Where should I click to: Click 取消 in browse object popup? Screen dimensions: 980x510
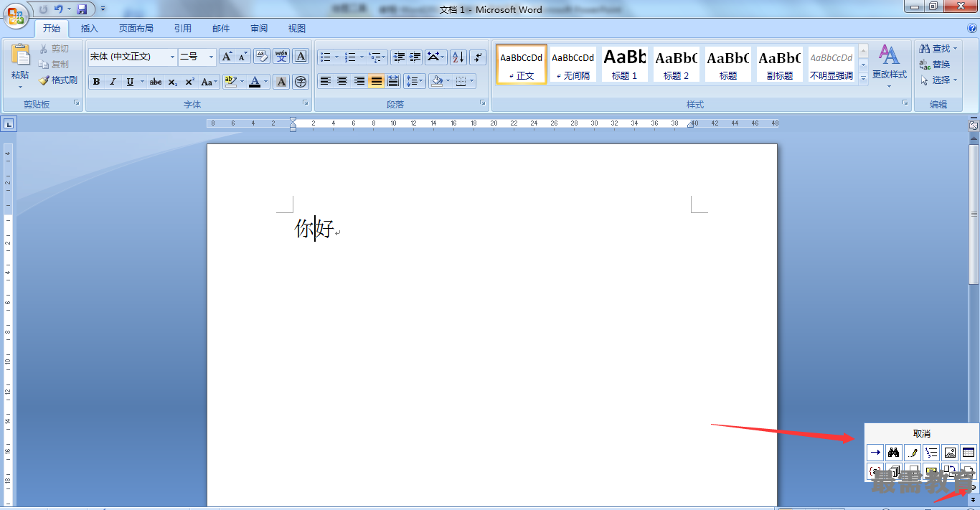[x=922, y=434]
